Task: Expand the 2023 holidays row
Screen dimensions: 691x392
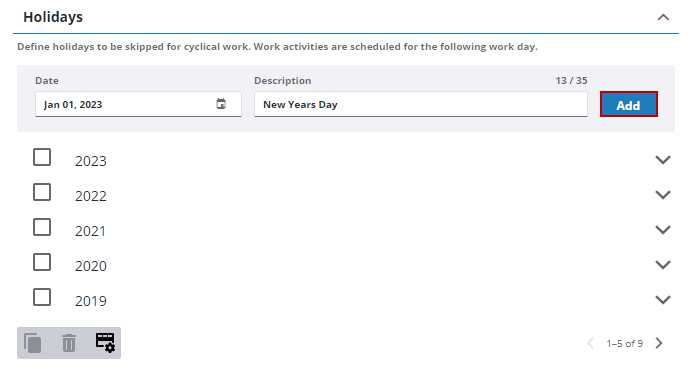Action: (x=663, y=160)
